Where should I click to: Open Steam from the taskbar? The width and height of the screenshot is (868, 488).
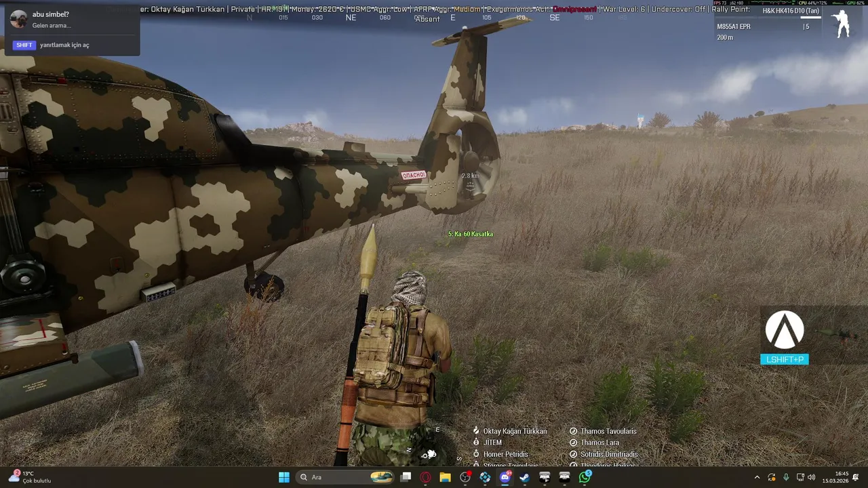click(525, 477)
